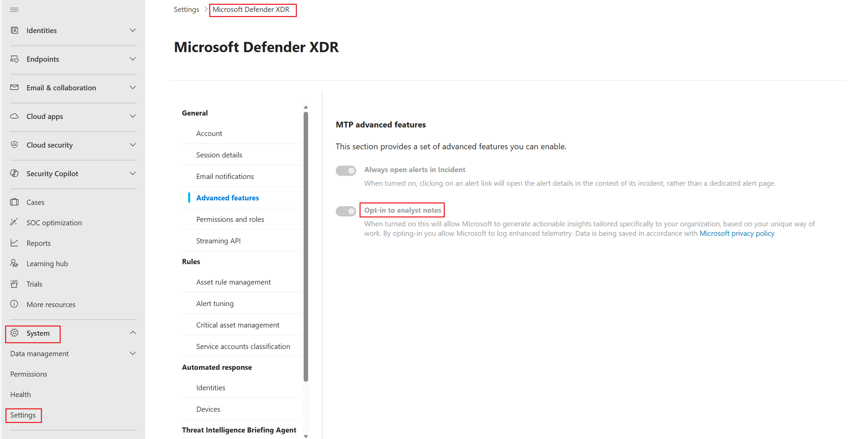
Task: Collapse the System section chevron
Action: pos(133,333)
